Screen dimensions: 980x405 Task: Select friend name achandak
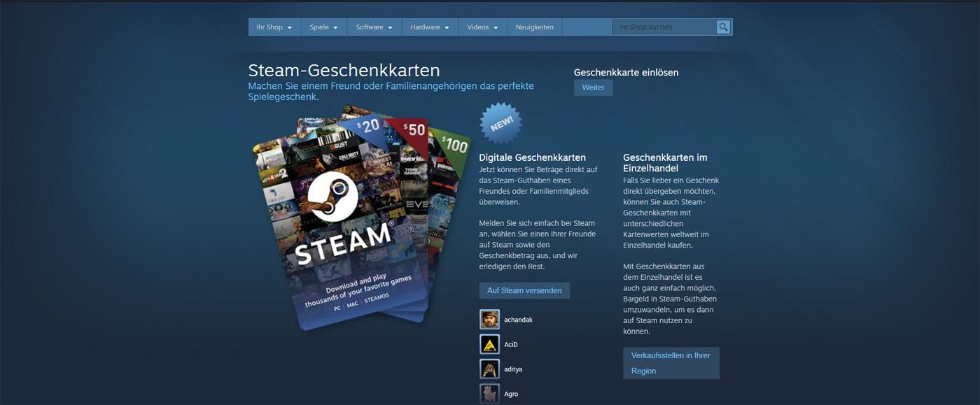(x=518, y=320)
